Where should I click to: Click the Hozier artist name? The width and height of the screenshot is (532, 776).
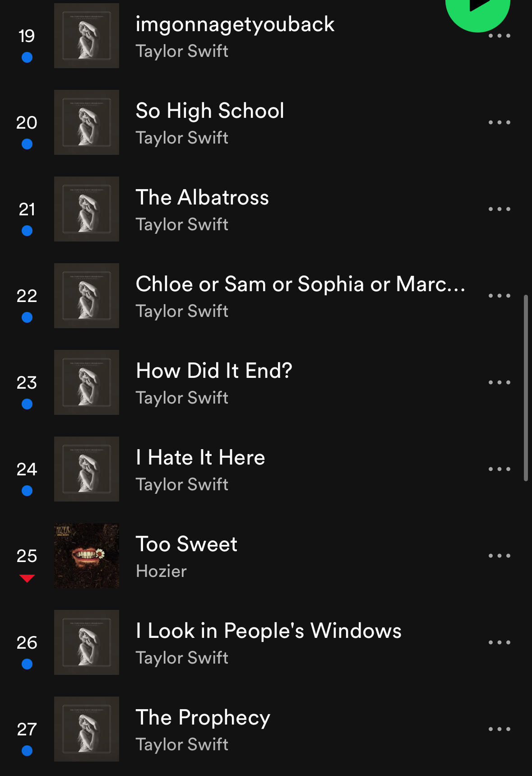[161, 571]
